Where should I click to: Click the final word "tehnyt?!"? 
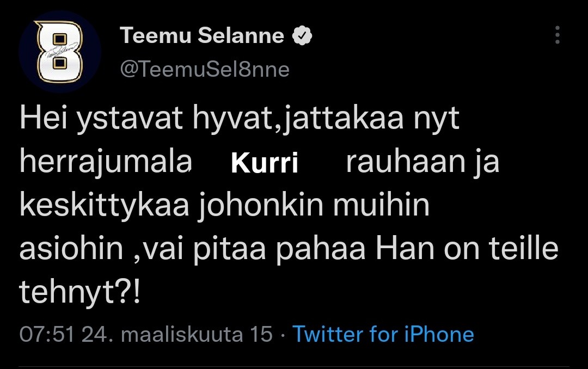click(x=80, y=292)
